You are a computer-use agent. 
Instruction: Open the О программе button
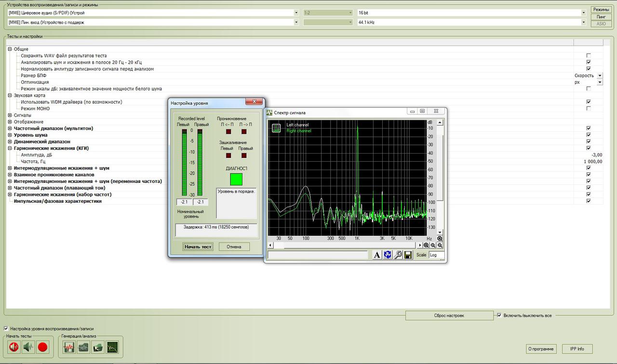click(541, 349)
